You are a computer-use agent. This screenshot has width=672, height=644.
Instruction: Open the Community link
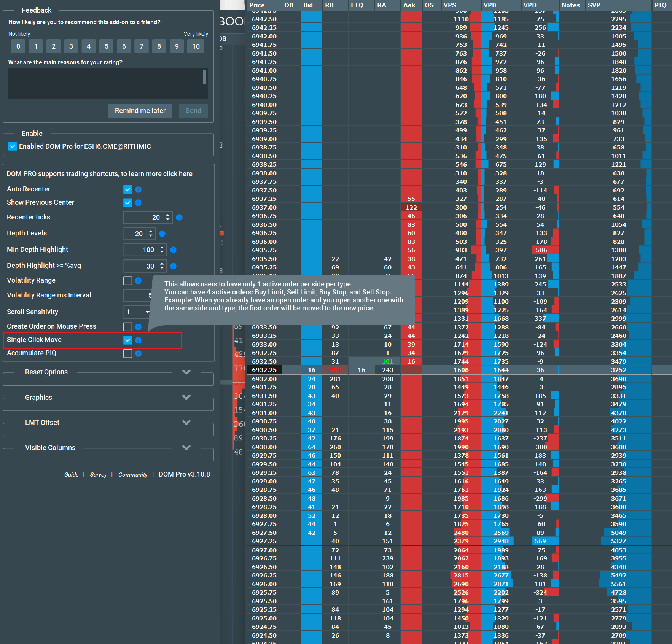[x=133, y=475]
